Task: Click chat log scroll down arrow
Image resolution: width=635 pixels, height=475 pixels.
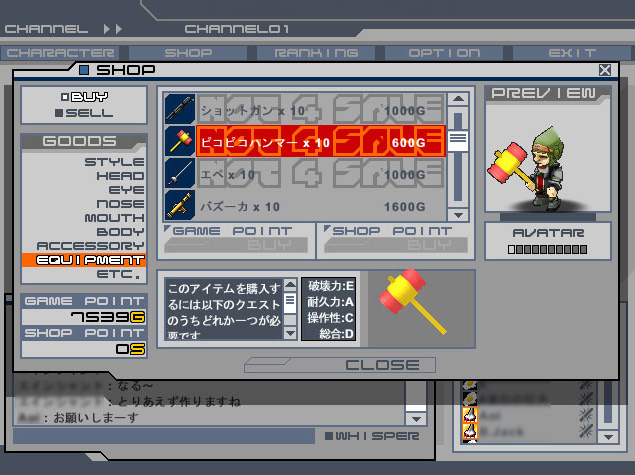Action: click(x=416, y=419)
